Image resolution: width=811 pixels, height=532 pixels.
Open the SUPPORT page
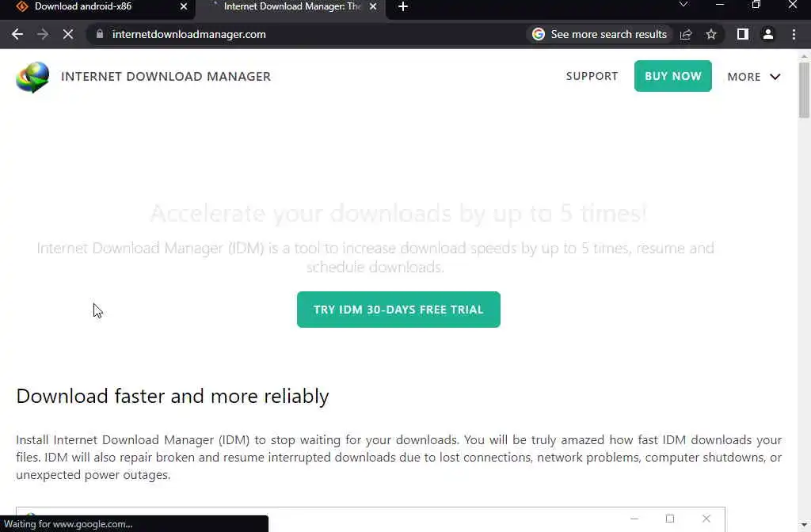592,76
